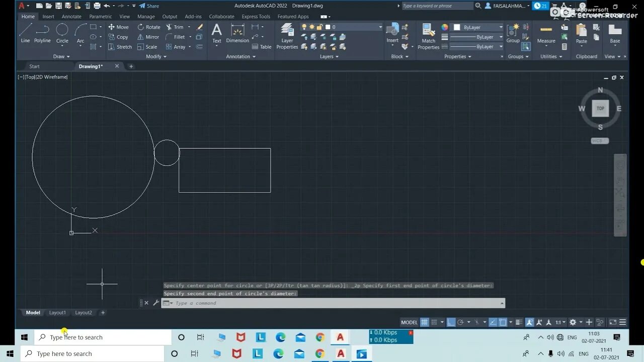Toggle lineweight display in status bar
Image resolution: width=644 pixels, height=362 pixels.
519,322
